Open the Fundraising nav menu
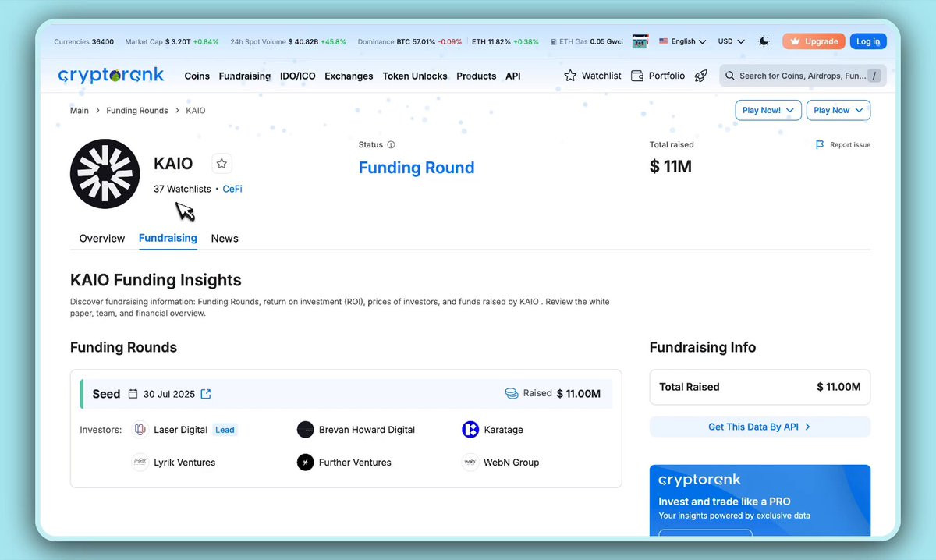The height and width of the screenshot is (560, 936). (x=245, y=76)
